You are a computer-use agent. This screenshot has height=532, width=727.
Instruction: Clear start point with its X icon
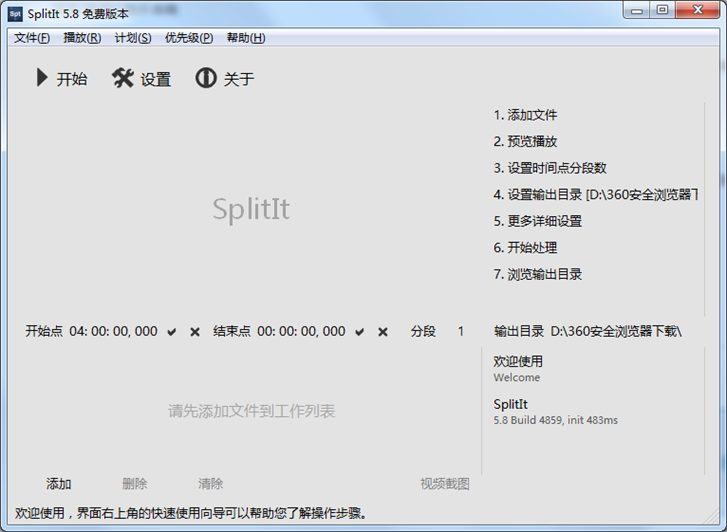tap(195, 332)
